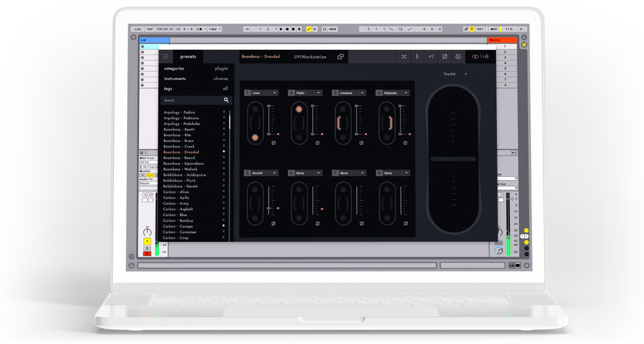The height and width of the screenshot is (344, 644).
Task: Click the search magnifier icon
Action: [226, 100]
